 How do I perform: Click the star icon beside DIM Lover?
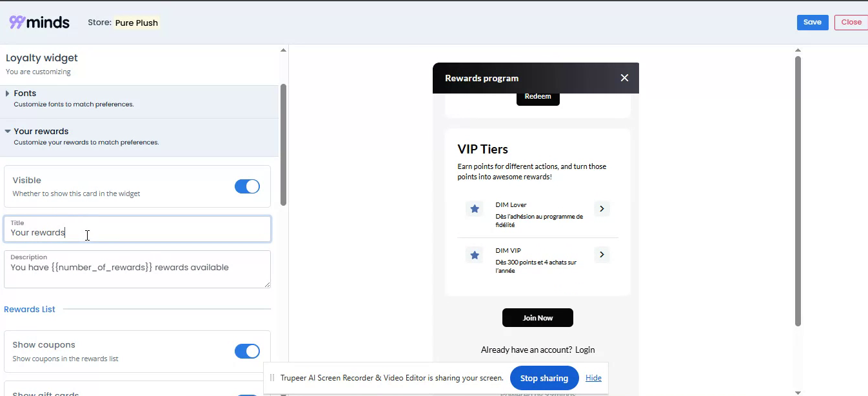475,208
